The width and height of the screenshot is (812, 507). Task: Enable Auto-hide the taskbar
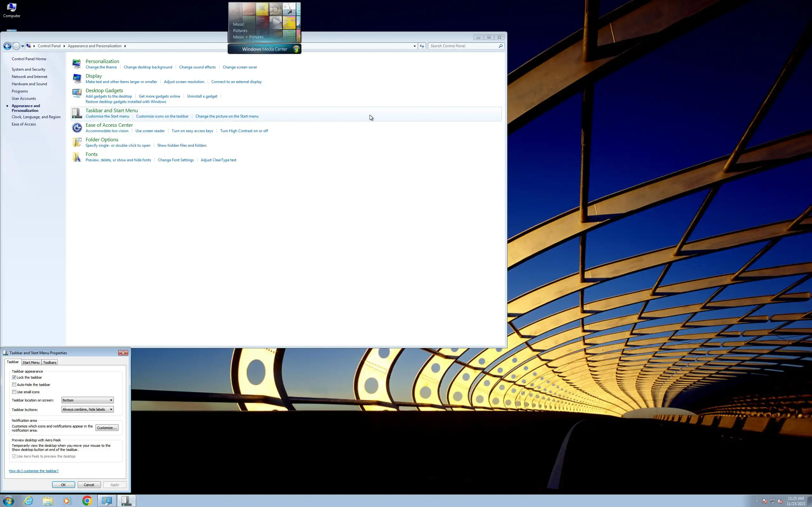(x=14, y=385)
